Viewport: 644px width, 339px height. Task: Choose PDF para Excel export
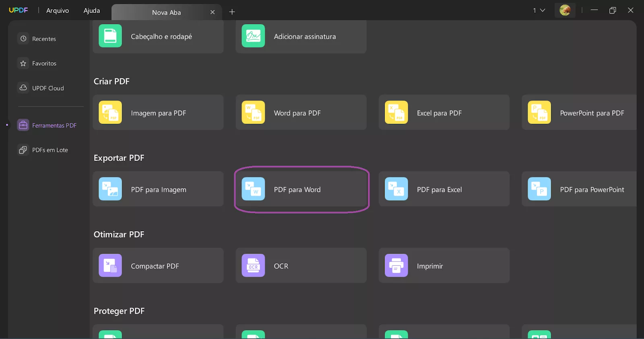[x=444, y=189]
